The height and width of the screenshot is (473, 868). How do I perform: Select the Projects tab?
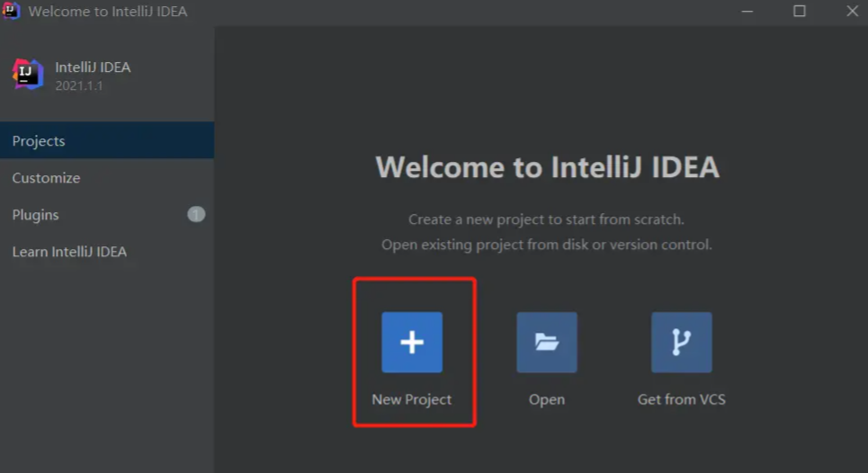pos(107,140)
